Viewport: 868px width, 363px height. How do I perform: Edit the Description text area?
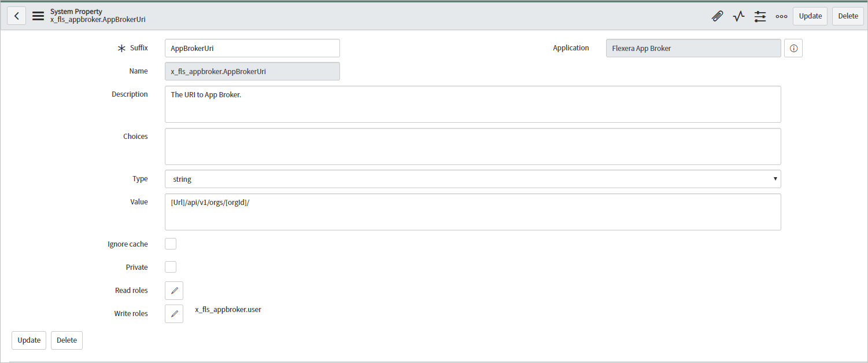coord(472,104)
